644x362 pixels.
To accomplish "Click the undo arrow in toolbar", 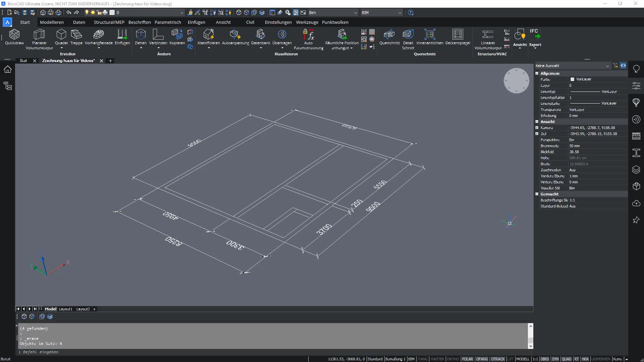I will pos(69,12).
